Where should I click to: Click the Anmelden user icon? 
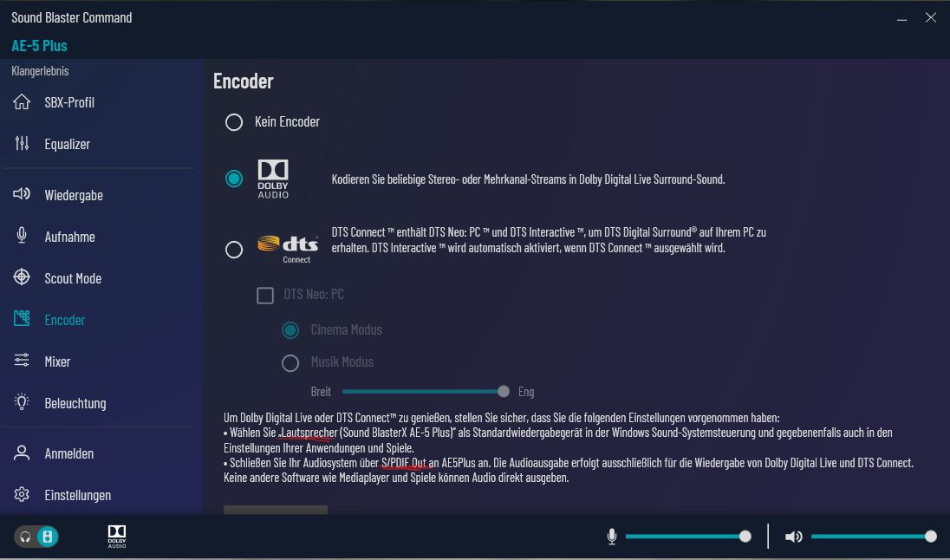pos(22,453)
